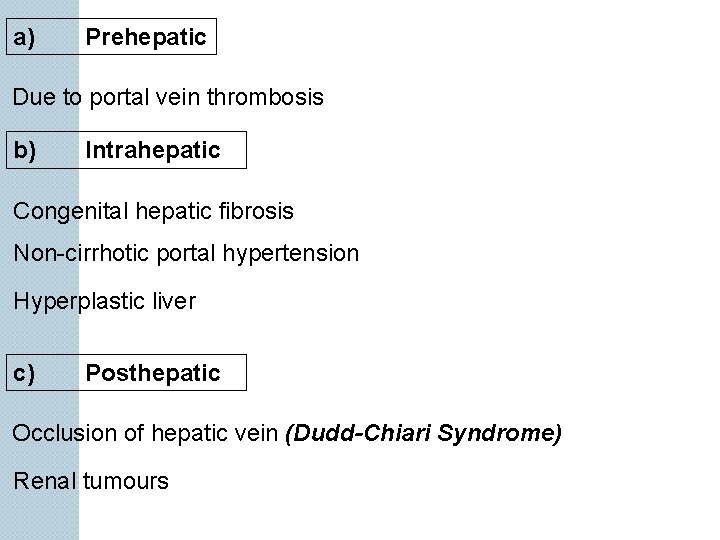Viewport: 720px width, 540px height.
Task: Click the 'c)' label
Action: pos(24,373)
